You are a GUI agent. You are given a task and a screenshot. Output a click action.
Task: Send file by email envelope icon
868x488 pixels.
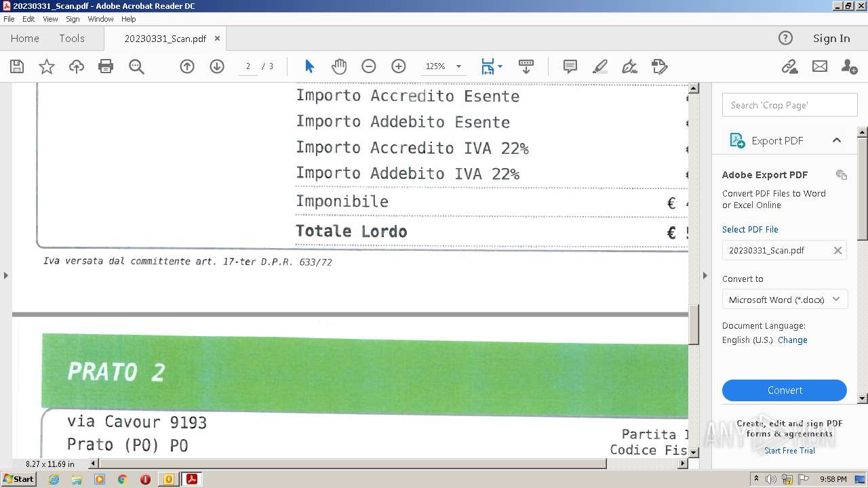coord(820,66)
